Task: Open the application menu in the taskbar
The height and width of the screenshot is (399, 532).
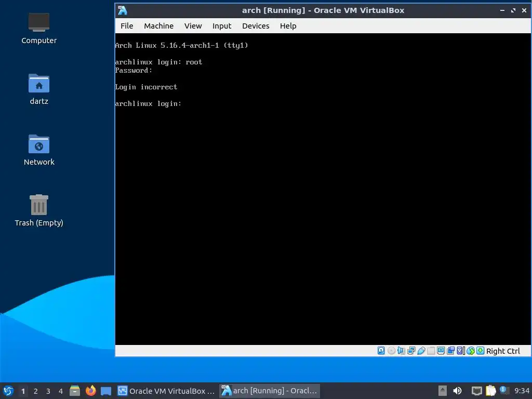Action: click(x=8, y=391)
